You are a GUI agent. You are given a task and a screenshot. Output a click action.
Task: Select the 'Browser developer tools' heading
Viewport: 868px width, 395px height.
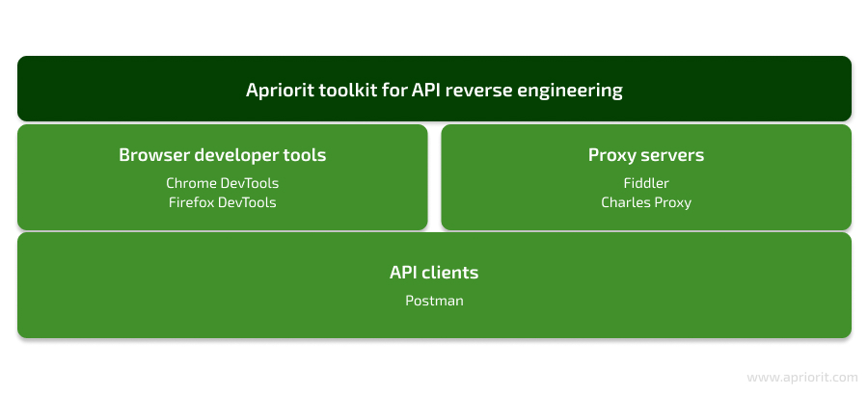[223, 155]
